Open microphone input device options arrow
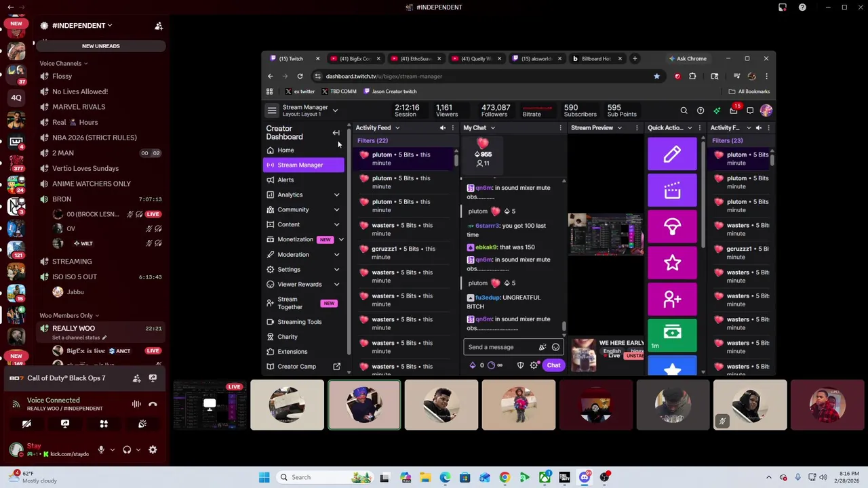 click(113, 449)
